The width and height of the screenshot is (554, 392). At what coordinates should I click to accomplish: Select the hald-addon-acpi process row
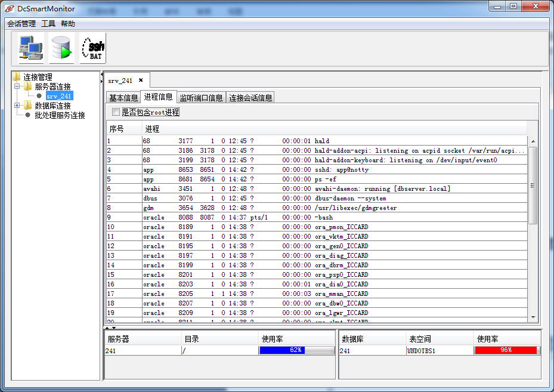(x=317, y=150)
